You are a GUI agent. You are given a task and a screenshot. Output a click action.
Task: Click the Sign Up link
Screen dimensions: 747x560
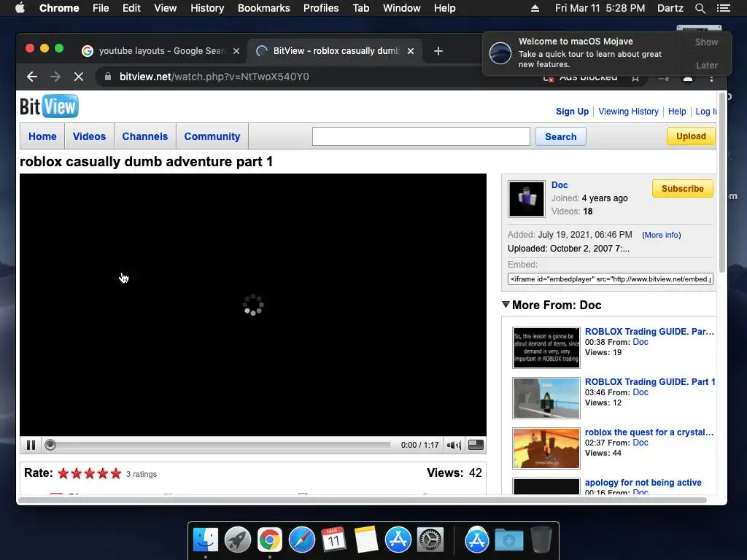click(x=572, y=112)
